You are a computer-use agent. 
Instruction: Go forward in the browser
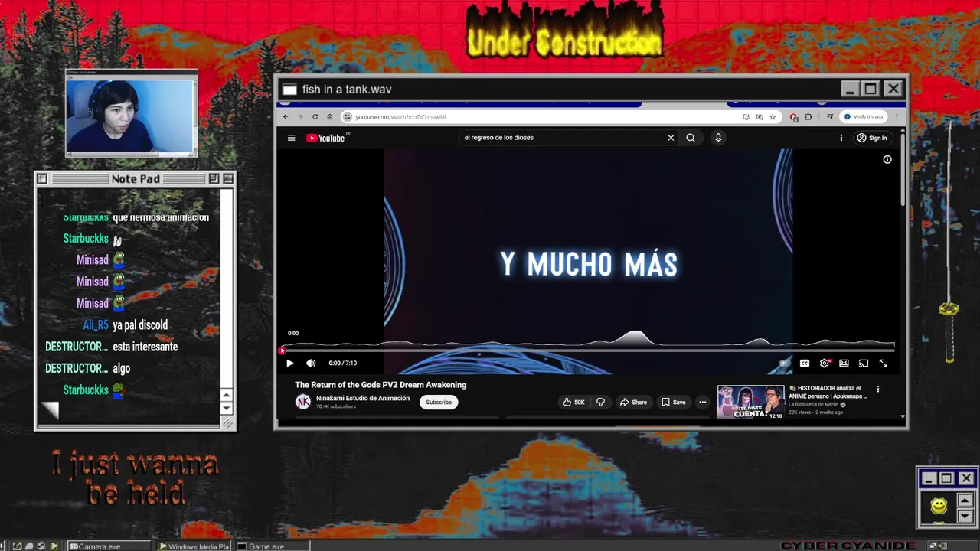(x=300, y=117)
